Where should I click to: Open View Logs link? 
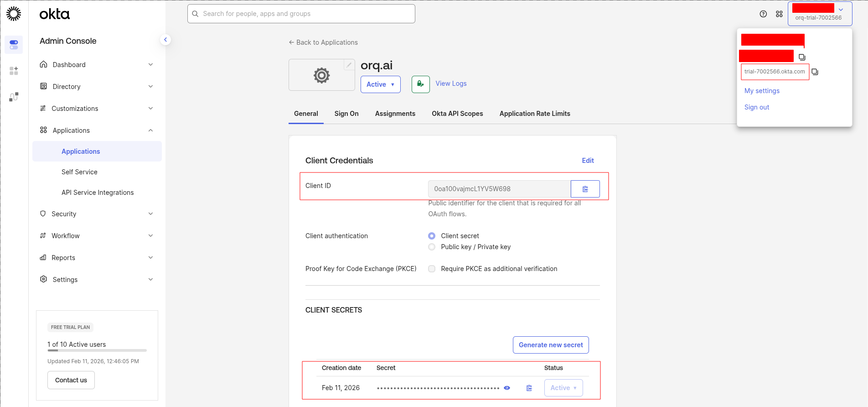pyautogui.click(x=451, y=83)
